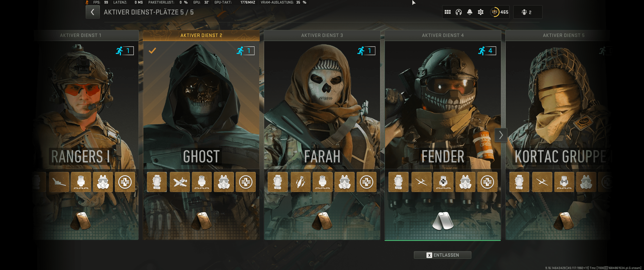Select Fender's self-revive kit
The height and width of the screenshot is (270, 644).
click(x=487, y=182)
